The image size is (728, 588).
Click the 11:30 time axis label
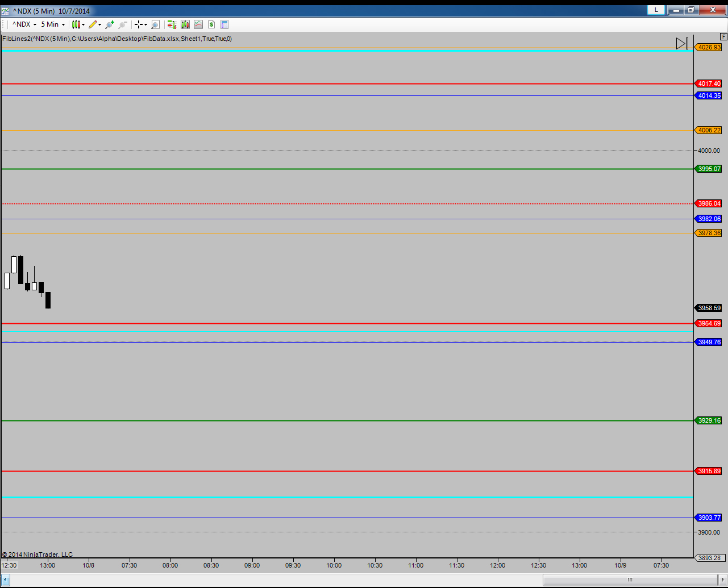tap(457, 565)
